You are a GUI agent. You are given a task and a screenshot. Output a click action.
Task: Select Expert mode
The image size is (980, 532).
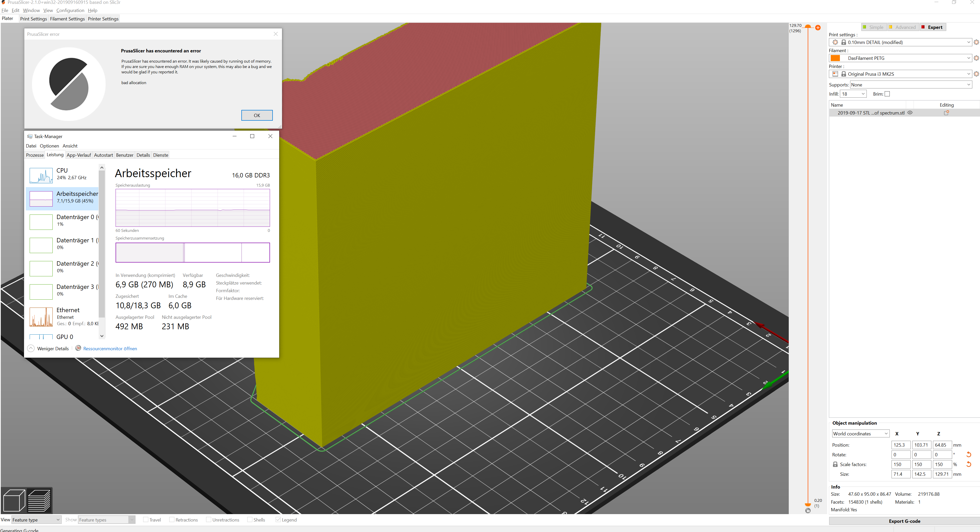932,27
